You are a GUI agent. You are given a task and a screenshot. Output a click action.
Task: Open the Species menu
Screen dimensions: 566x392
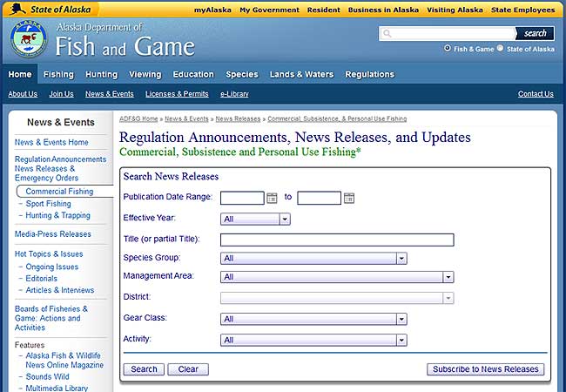coord(242,74)
